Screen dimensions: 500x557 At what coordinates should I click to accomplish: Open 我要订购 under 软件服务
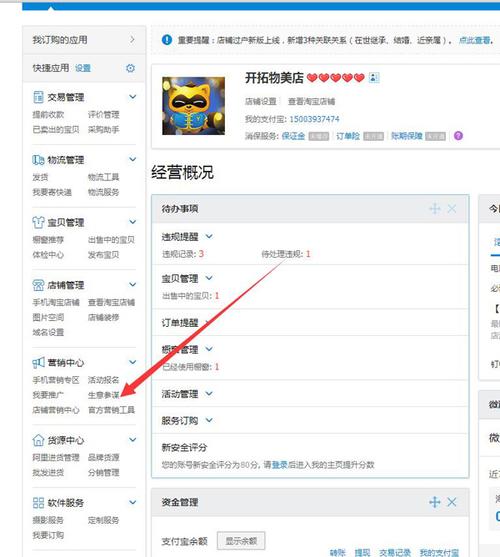48,535
